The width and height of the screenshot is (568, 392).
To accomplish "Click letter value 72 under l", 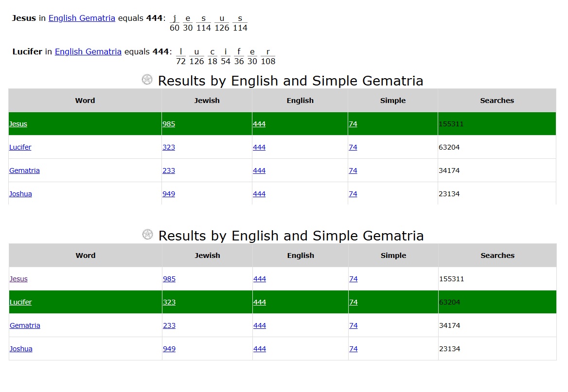I will point(181,62).
